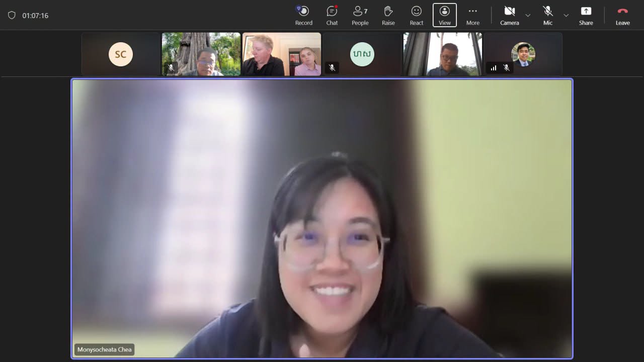Image resolution: width=644 pixels, height=362 pixels.
Task: Open the React emoji options
Action: (416, 15)
